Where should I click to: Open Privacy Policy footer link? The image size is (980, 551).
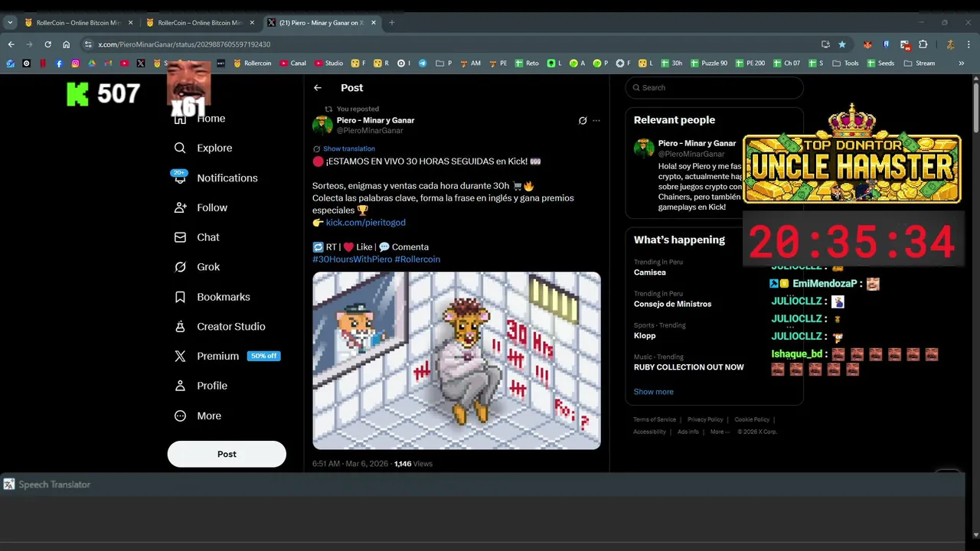[705, 419]
